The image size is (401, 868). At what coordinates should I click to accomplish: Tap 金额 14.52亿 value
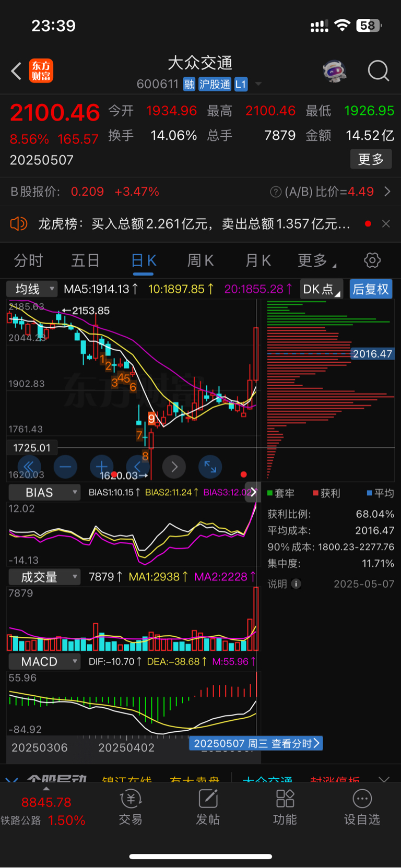click(370, 136)
